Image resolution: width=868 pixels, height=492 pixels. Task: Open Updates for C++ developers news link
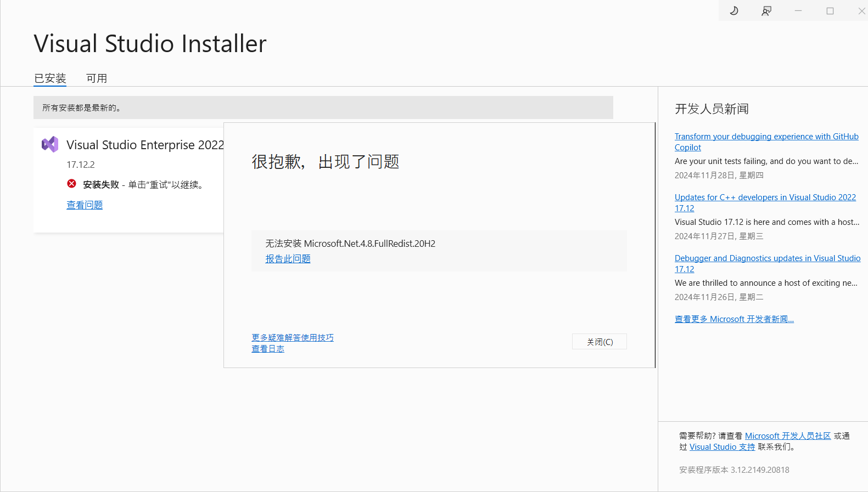[765, 202]
